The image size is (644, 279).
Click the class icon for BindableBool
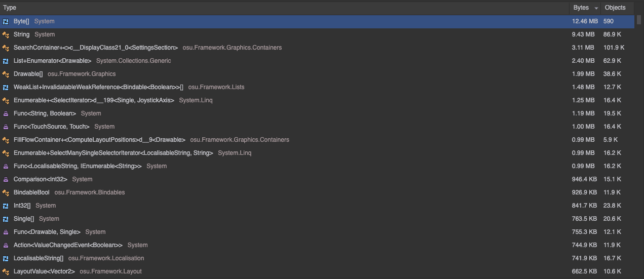(6, 192)
